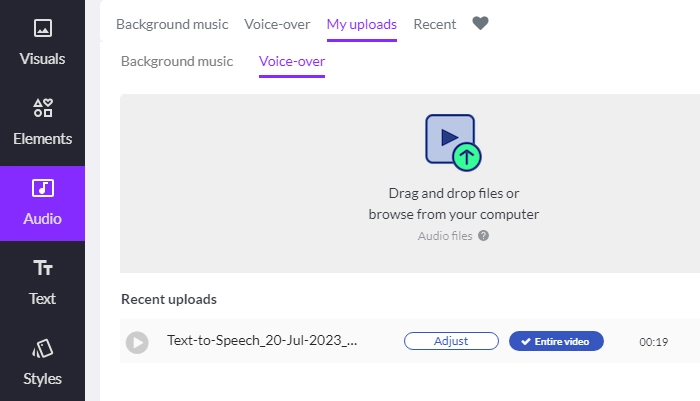This screenshot has height=401, width=700.
Task: Select the My uploads tab
Action: [x=361, y=24]
